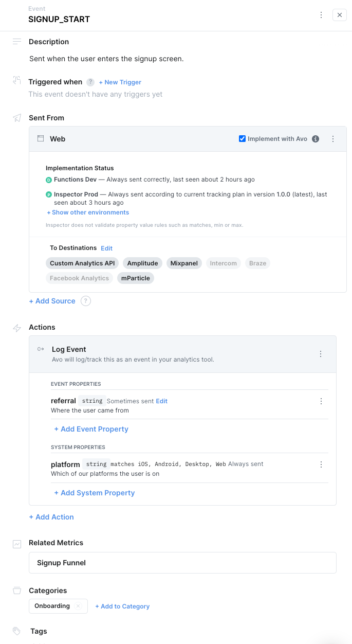The height and width of the screenshot is (644, 352).
Task: Click Add to Category
Action: pos(122,606)
